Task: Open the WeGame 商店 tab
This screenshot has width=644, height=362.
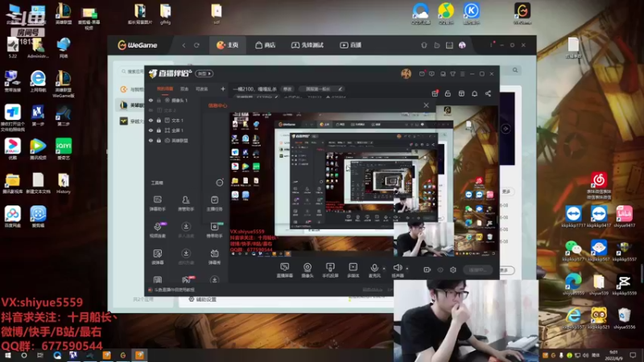Action: pos(266,45)
